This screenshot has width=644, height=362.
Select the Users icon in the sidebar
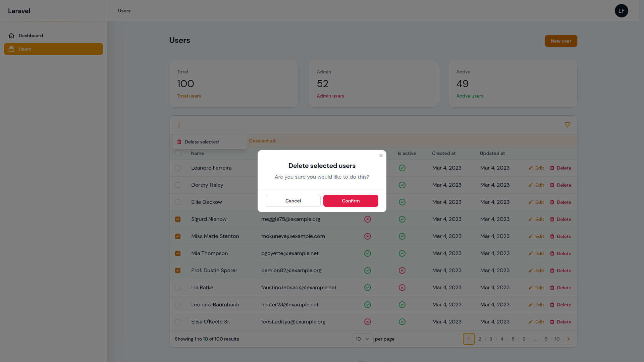(x=11, y=49)
